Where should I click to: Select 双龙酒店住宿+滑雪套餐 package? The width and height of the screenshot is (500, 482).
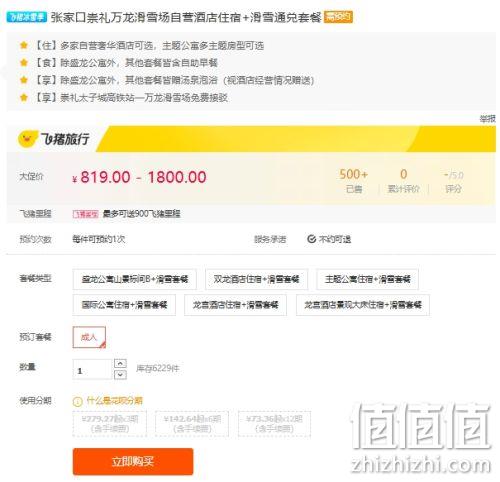tap(256, 279)
